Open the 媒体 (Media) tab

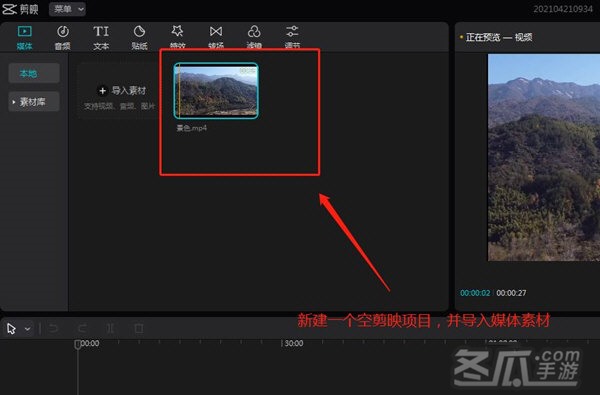click(24, 37)
